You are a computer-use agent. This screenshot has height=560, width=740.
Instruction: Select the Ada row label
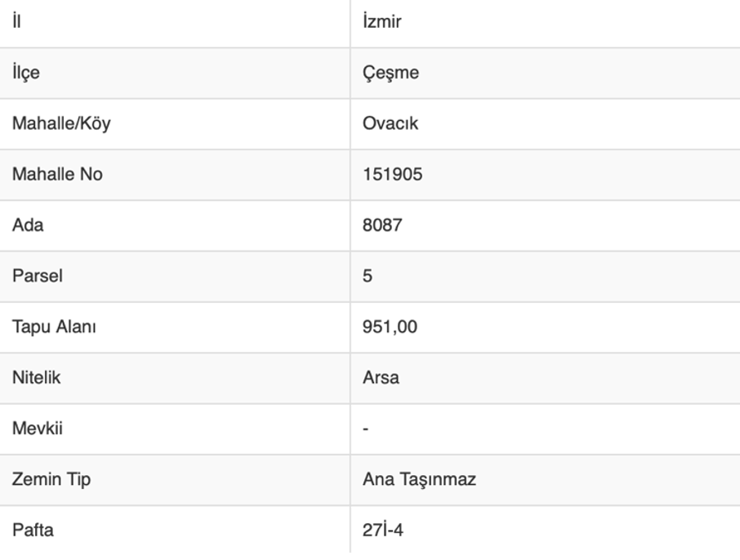(28, 225)
